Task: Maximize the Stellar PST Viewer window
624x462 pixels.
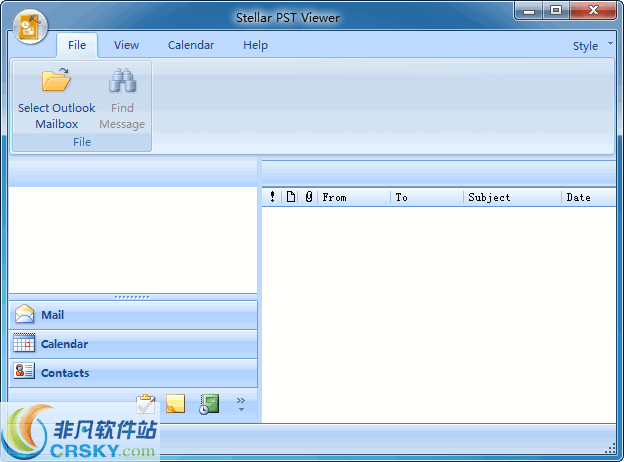Action: [556, 11]
